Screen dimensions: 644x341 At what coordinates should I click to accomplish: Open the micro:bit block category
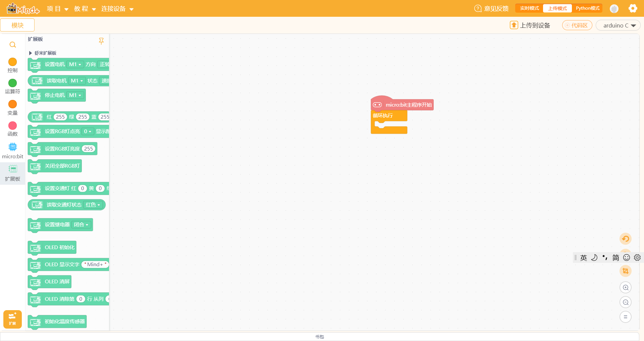tap(12, 151)
